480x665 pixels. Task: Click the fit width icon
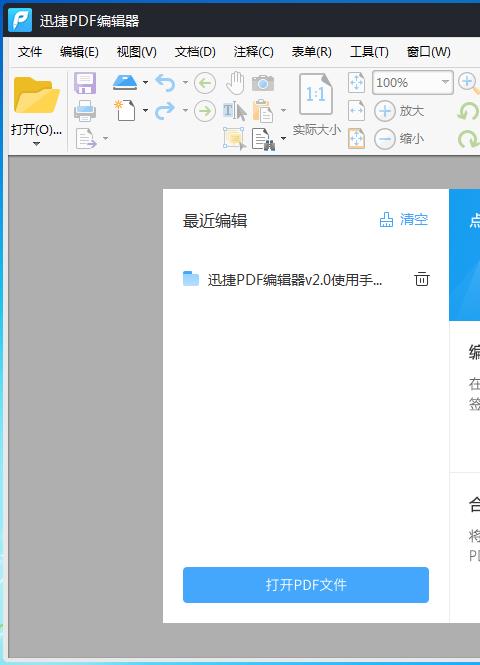(356, 111)
